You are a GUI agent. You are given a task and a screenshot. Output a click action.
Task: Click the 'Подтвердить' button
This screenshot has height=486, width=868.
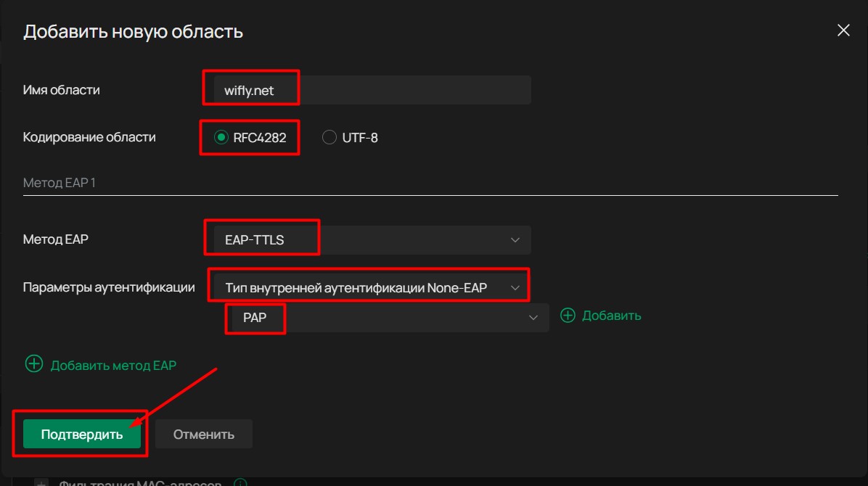tap(82, 434)
